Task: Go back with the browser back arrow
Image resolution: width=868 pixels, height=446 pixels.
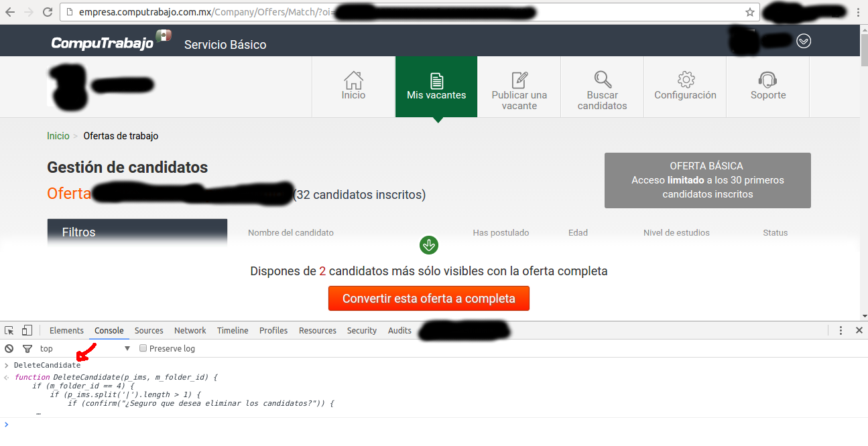Action: (9, 12)
